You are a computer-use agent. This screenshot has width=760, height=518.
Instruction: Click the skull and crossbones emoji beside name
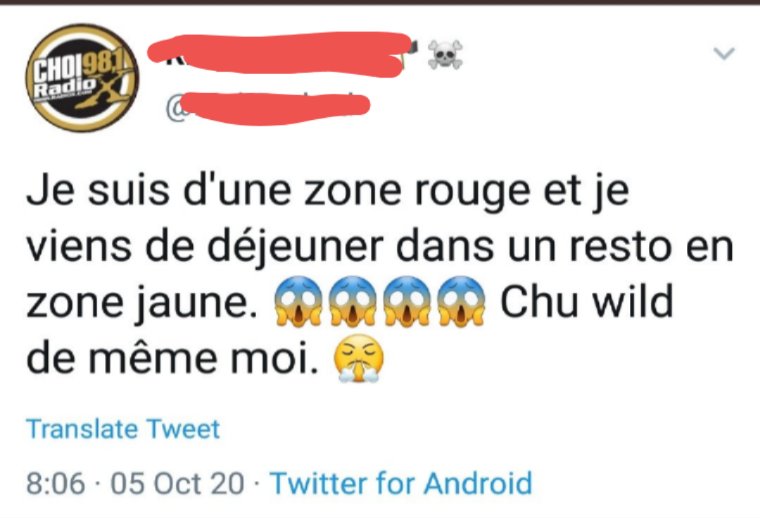(445, 55)
